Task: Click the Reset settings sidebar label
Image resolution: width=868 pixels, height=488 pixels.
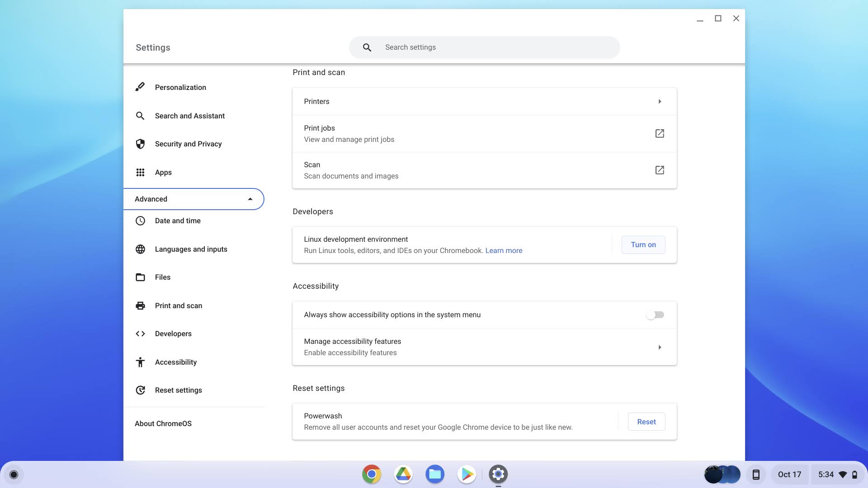Action: pos(179,390)
